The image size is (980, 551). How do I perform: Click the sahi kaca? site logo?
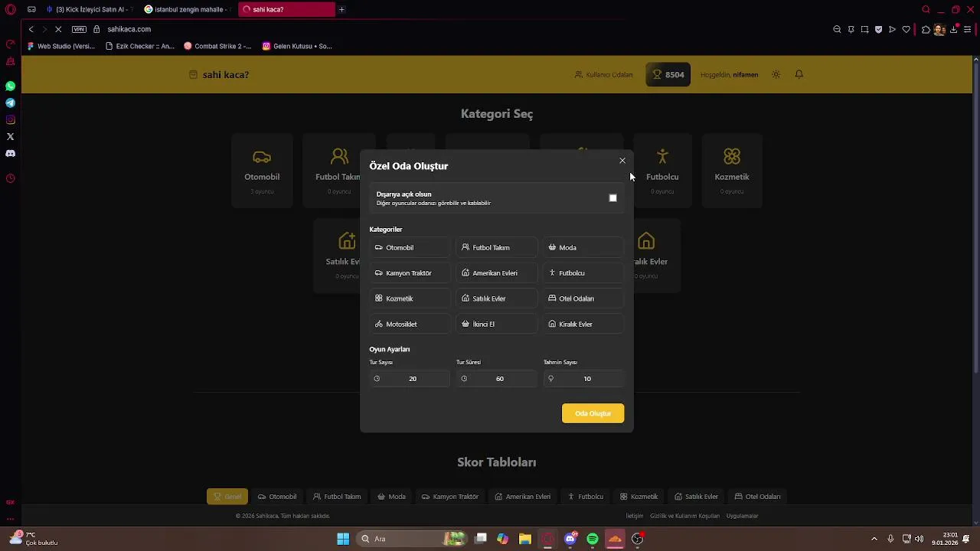pyautogui.click(x=219, y=75)
